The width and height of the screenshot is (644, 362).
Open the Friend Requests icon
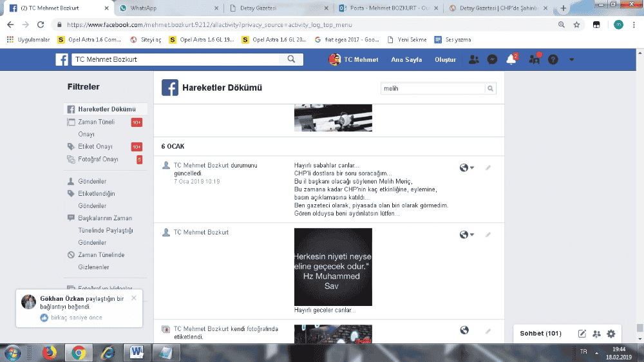click(473, 59)
